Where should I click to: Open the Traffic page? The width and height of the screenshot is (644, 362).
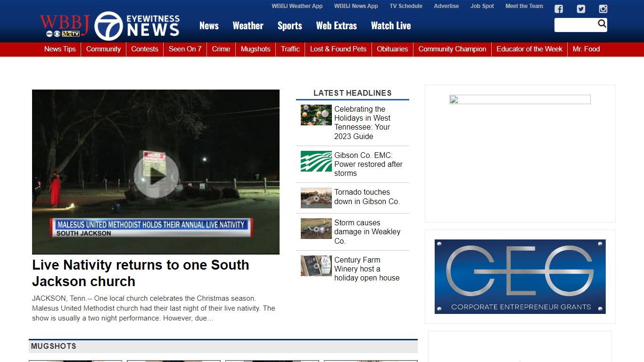[x=290, y=49]
